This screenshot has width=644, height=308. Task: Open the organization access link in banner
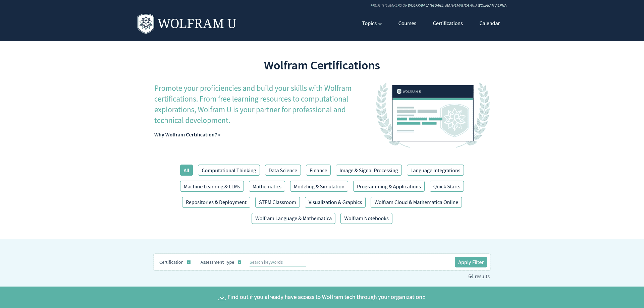[x=326, y=297]
